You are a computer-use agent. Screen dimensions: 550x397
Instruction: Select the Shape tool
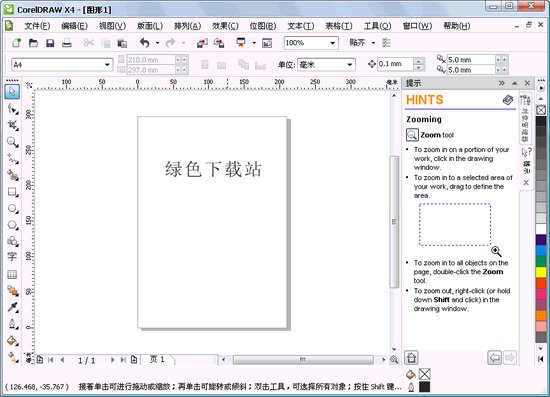tap(13, 109)
